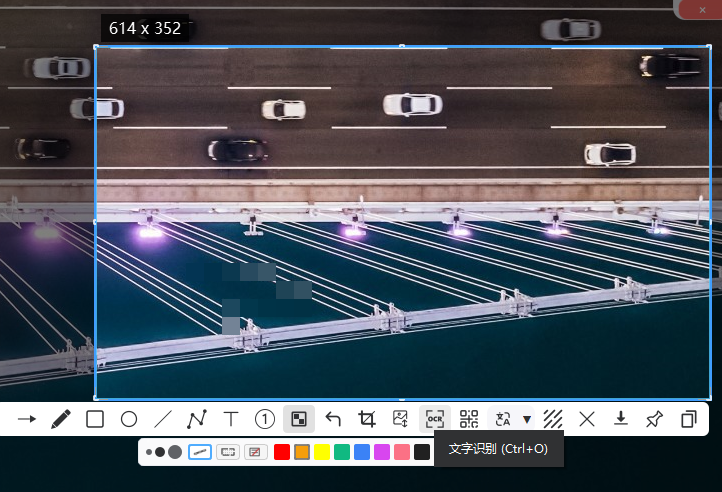Select the Polyline tool

click(x=197, y=419)
